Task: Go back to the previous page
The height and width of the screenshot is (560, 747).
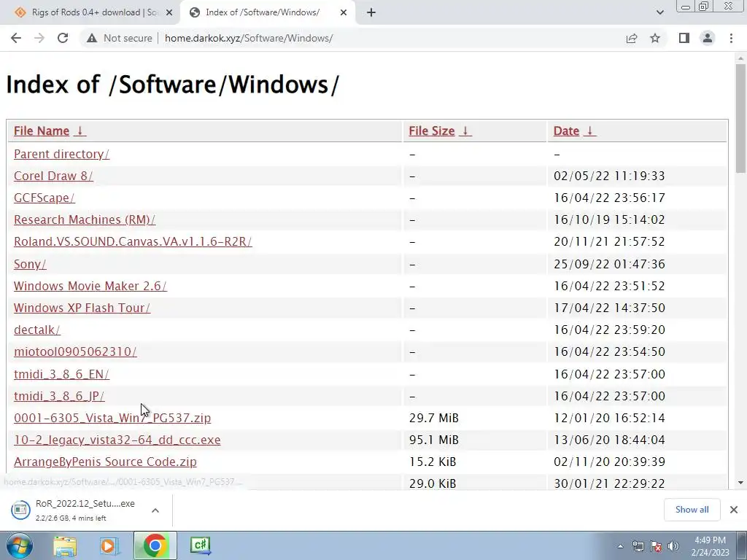Action: (x=16, y=38)
